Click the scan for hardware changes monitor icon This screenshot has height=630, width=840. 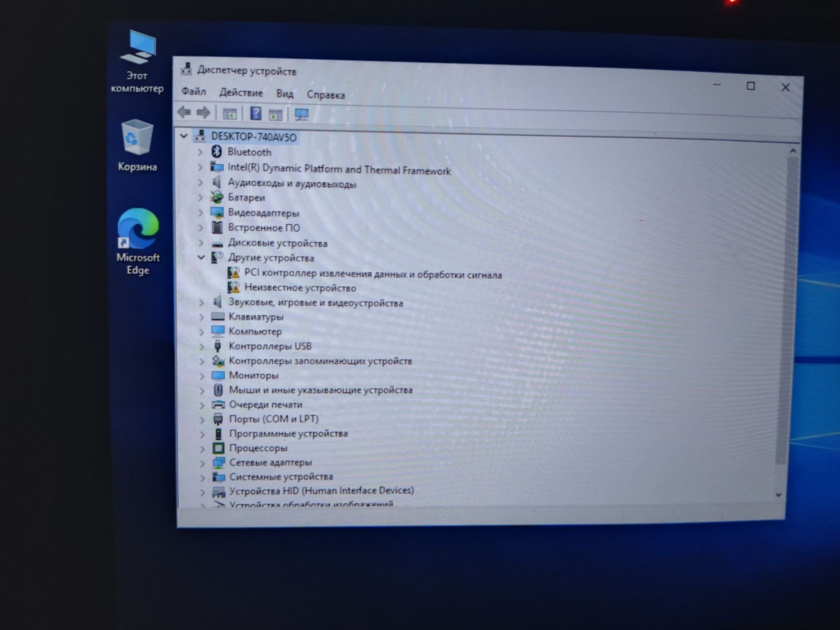[x=301, y=114]
